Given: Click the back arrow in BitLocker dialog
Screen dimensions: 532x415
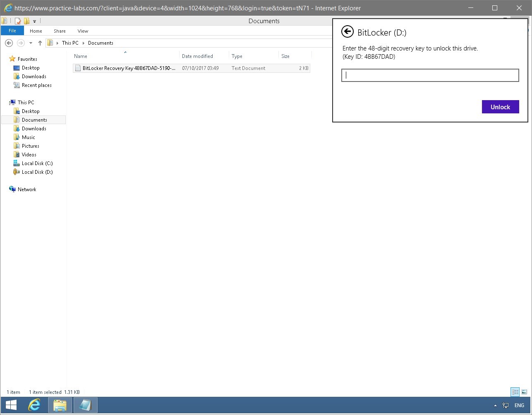Looking at the screenshot, I should [x=347, y=31].
